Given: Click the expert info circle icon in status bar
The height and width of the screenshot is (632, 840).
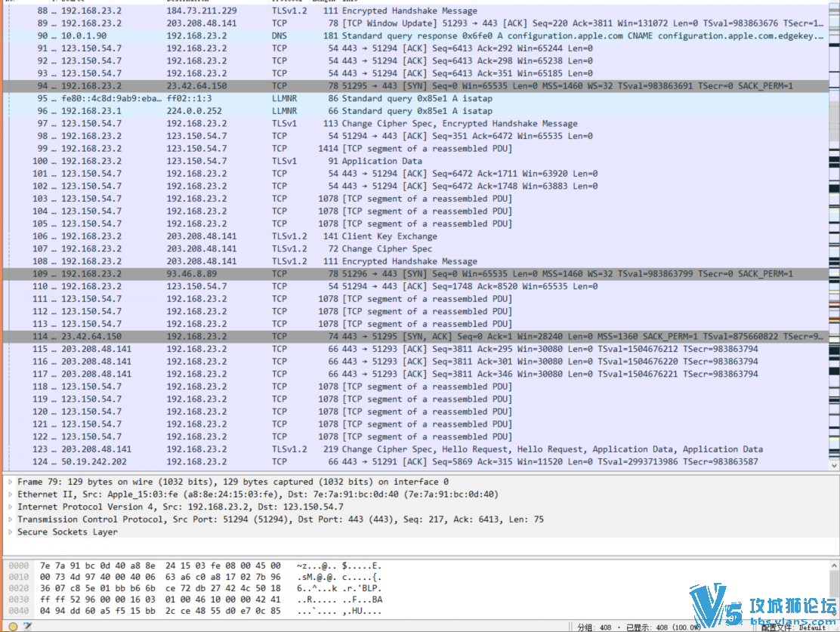Looking at the screenshot, I should tap(14, 626).
